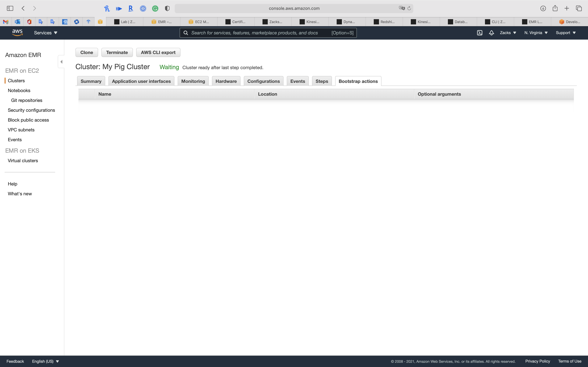Open Safari downloads icon
The width and height of the screenshot is (588, 367).
(543, 8)
